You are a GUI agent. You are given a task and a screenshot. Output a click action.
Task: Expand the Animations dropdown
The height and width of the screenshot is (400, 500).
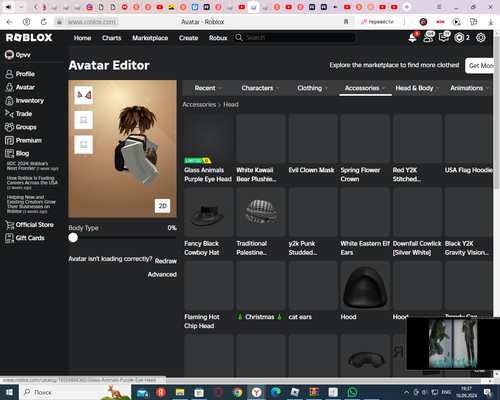point(470,88)
